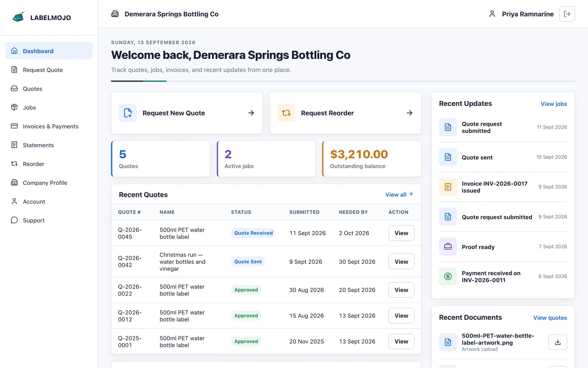Viewport: 588px width, 368px height.
Task: Click the Request Quote document icon in sidebar
Action: coord(14,69)
